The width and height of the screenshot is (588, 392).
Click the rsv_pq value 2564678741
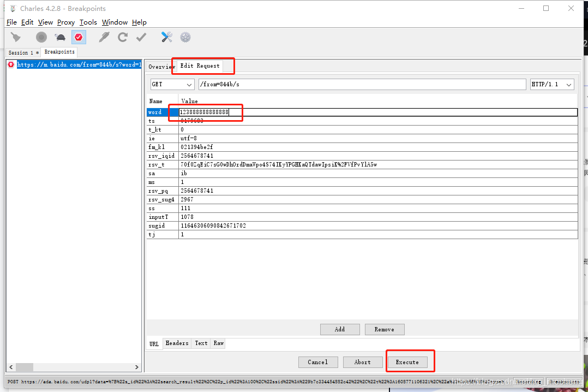(197, 191)
